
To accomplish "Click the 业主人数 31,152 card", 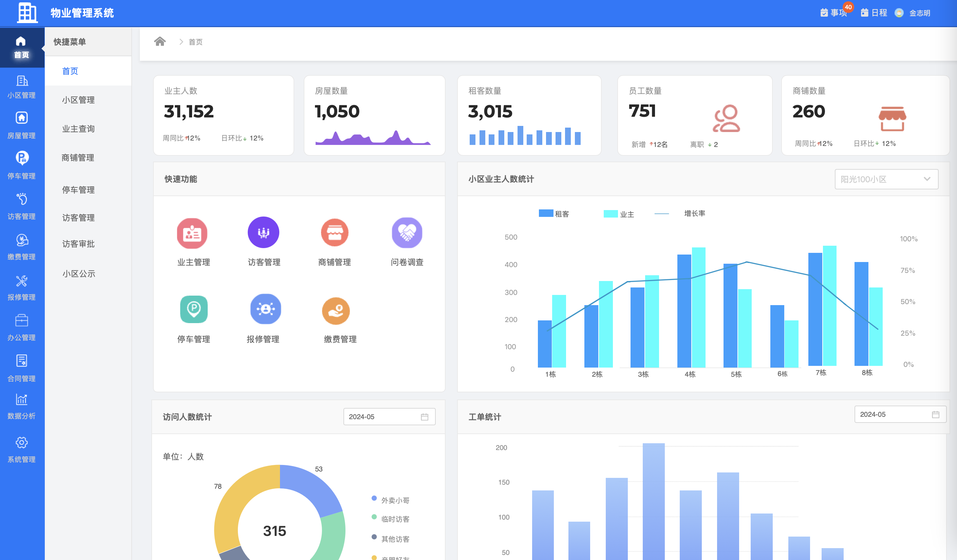I will [223, 115].
